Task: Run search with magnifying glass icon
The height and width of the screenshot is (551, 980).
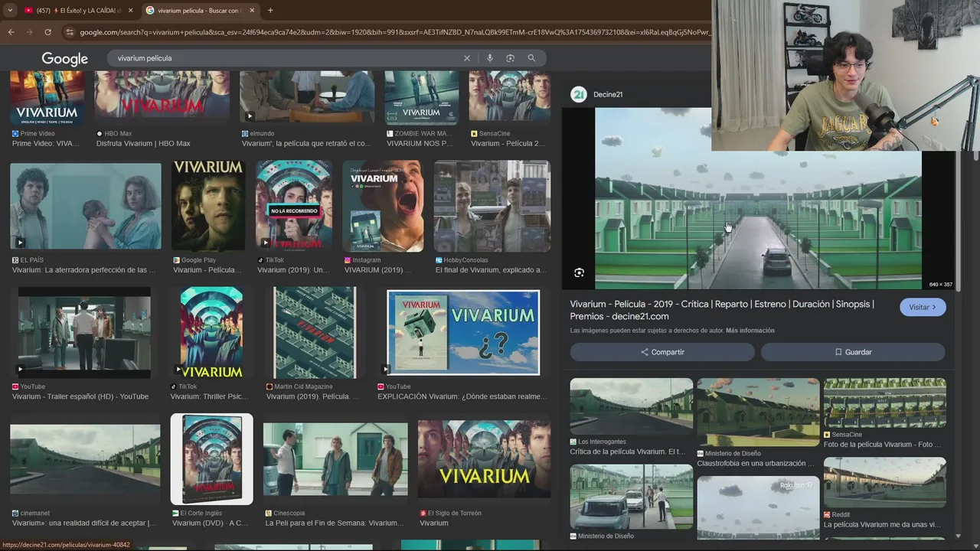Action: 531,58
